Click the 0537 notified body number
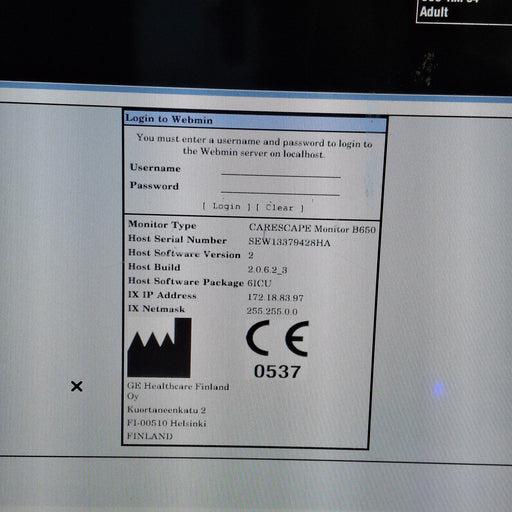 tap(277, 371)
